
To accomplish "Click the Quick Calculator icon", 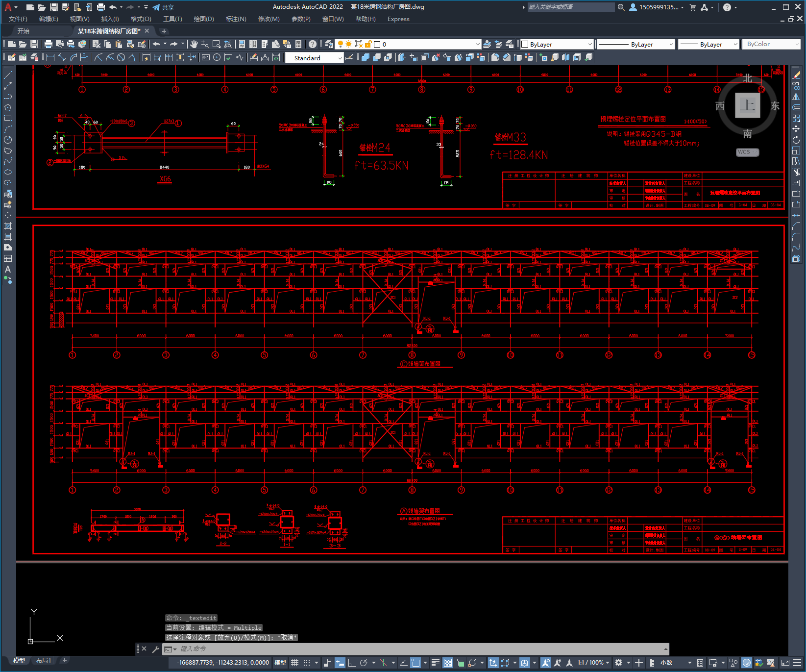I will point(298,44).
